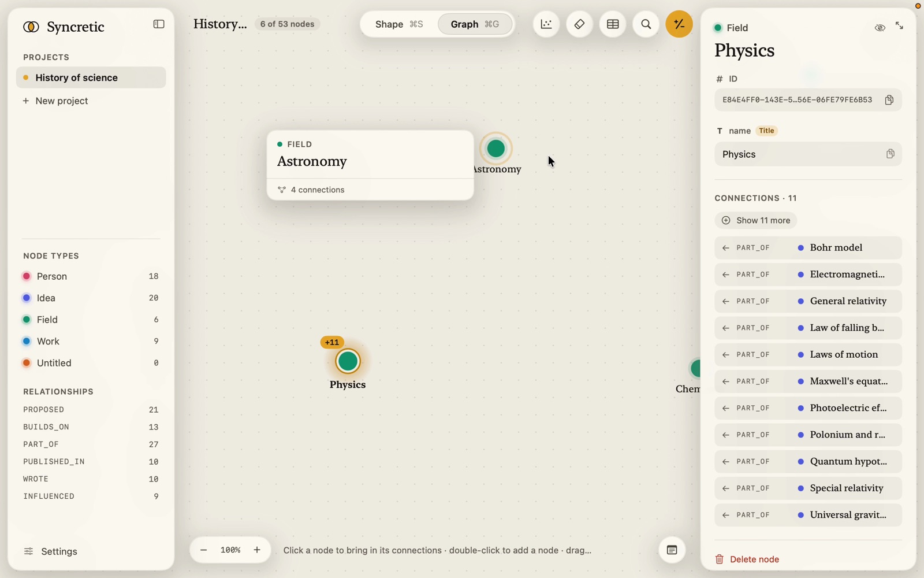Viewport: 924px width, 578px height.
Task: Open the notes panel icon at bottom
Action: [672, 550]
